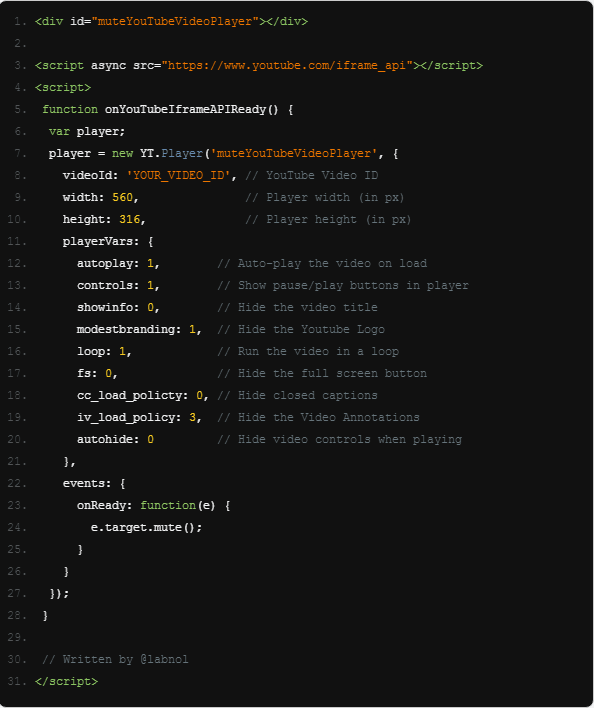Viewport: 594px width, 708px height.
Task: Click the 'YOUR_VIDEO_ID' placeholder string
Action: tap(178, 176)
